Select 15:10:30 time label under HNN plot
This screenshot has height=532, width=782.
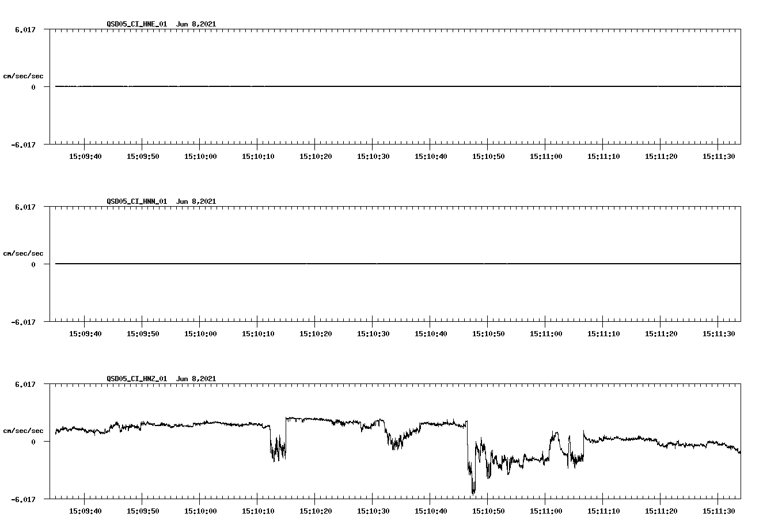(373, 334)
